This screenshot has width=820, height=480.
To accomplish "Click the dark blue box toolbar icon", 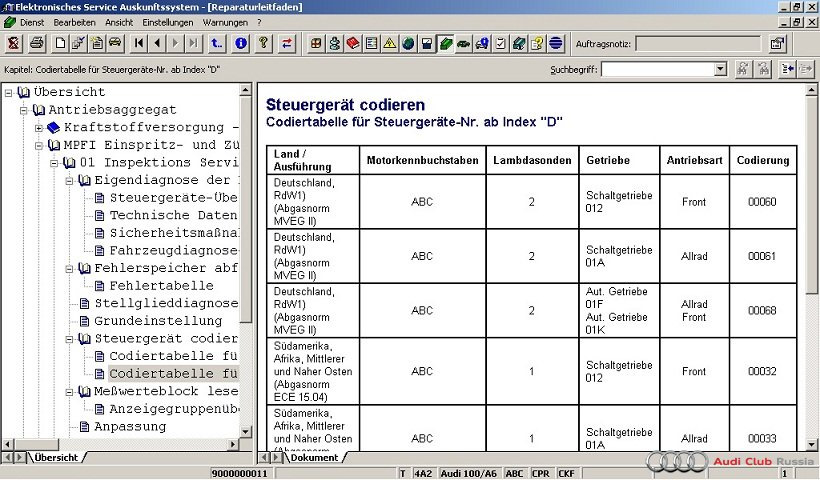I will click(x=427, y=43).
